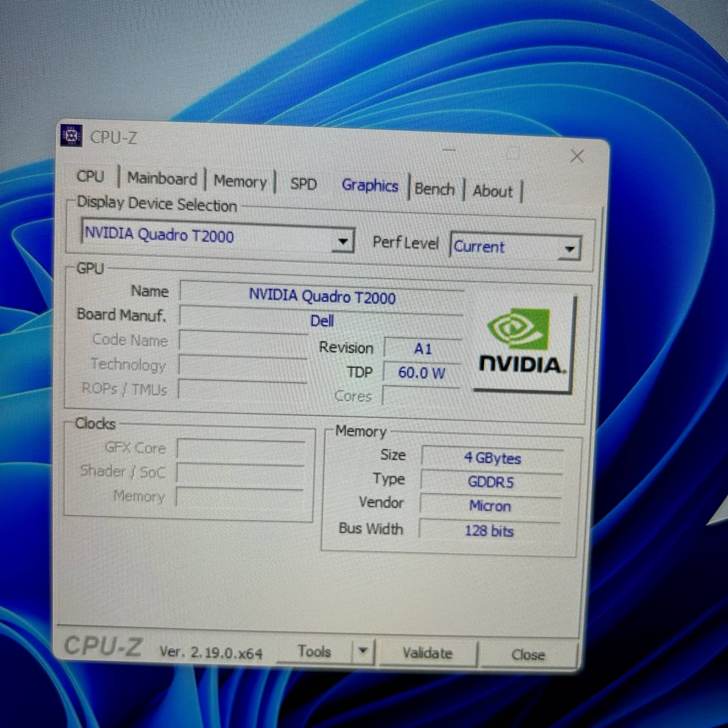Close the CPU-Z window with X
The width and height of the screenshot is (728, 728).
(x=577, y=156)
